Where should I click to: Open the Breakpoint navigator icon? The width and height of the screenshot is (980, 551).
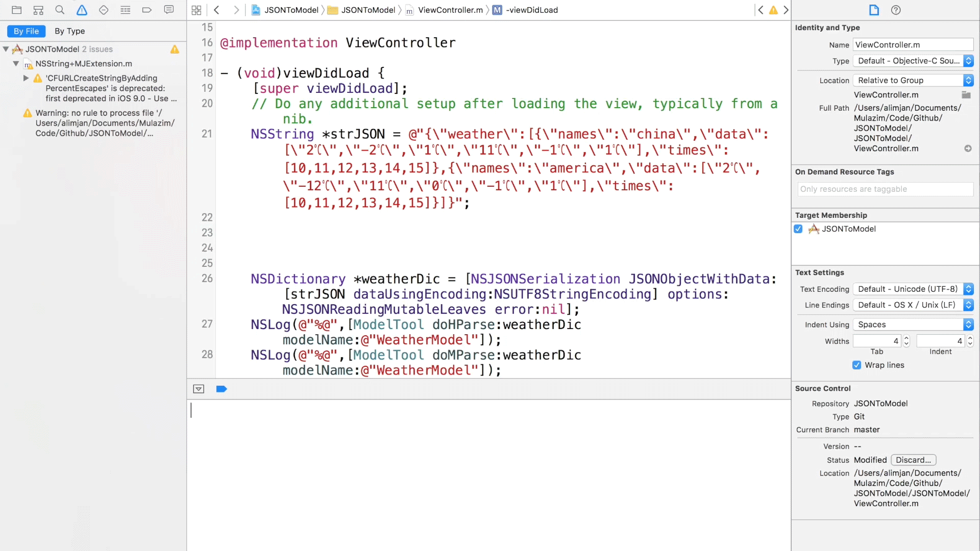147,10
